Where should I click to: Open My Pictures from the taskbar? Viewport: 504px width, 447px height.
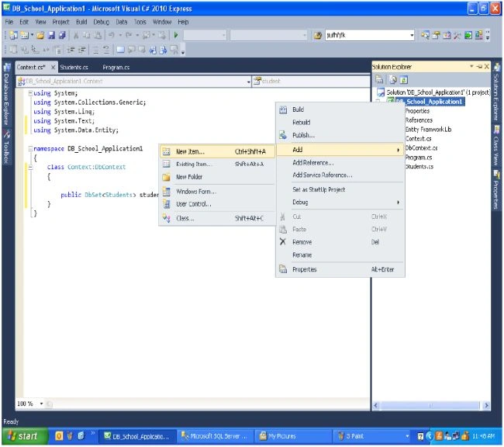pyautogui.click(x=292, y=436)
